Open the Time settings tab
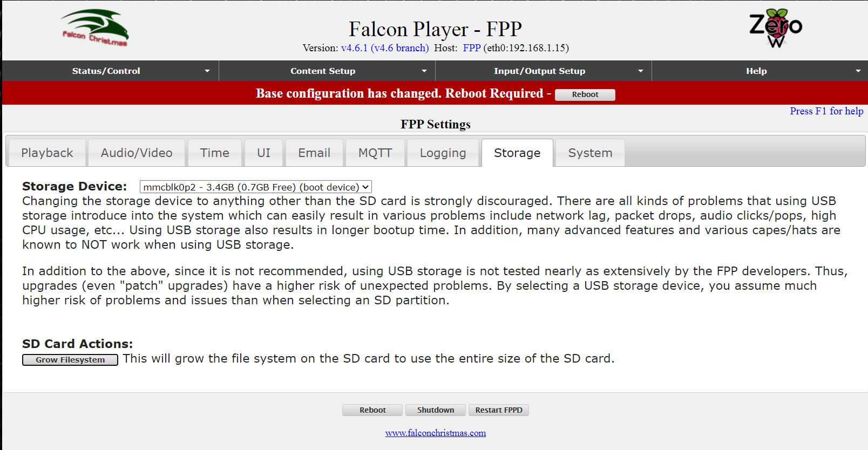868x450 pixels. pyautogui.click(x=215, y=153)
